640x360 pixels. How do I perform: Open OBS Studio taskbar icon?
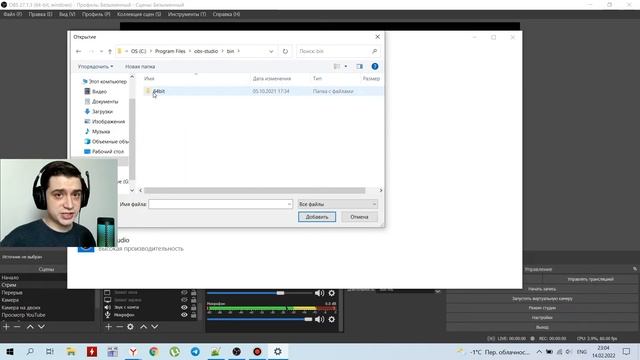tap(236, 351)
